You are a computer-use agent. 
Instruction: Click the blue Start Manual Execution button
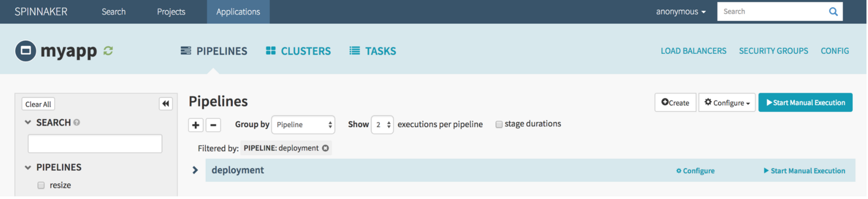pyautogui.click(x=805, y=102)
